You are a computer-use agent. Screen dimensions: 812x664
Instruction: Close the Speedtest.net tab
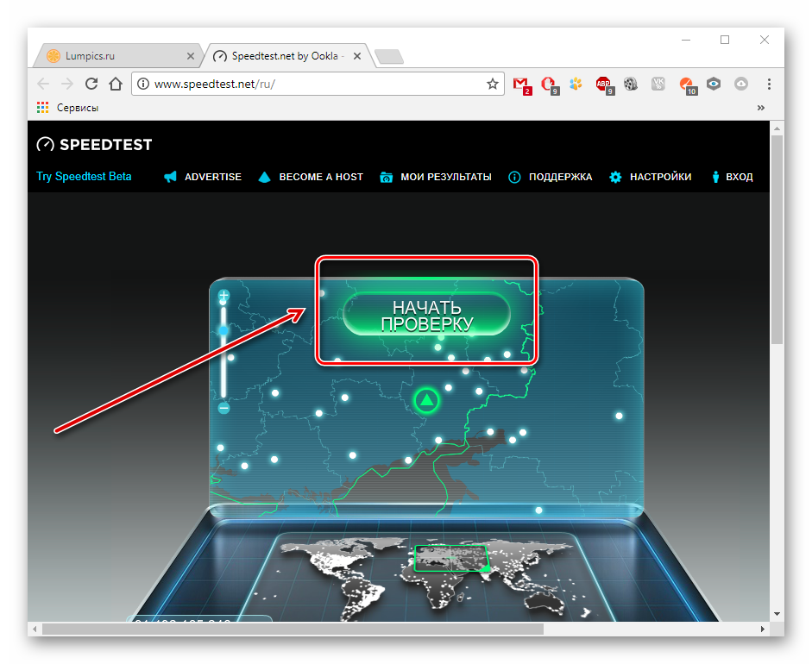[x=357, y=56]
